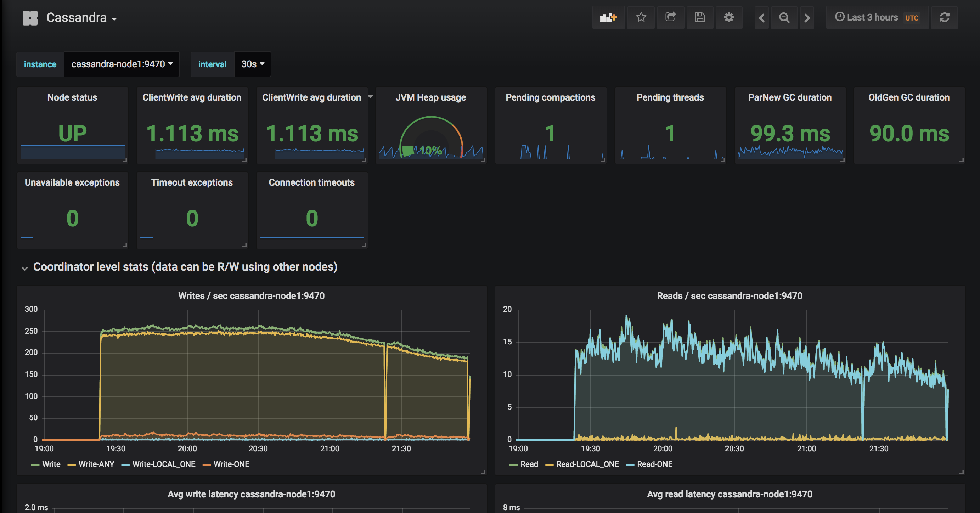Image resolution: width=980 pixels, height=513 pixels.
Task: Star this dashboard as favorite
Action: pos(641,17)
